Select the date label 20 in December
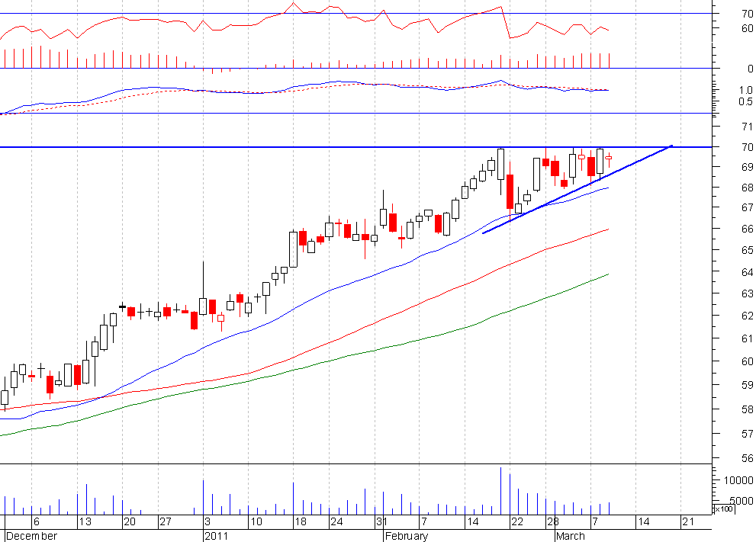Viewport: 756px width, 542px height. click(x=130, y=521)
